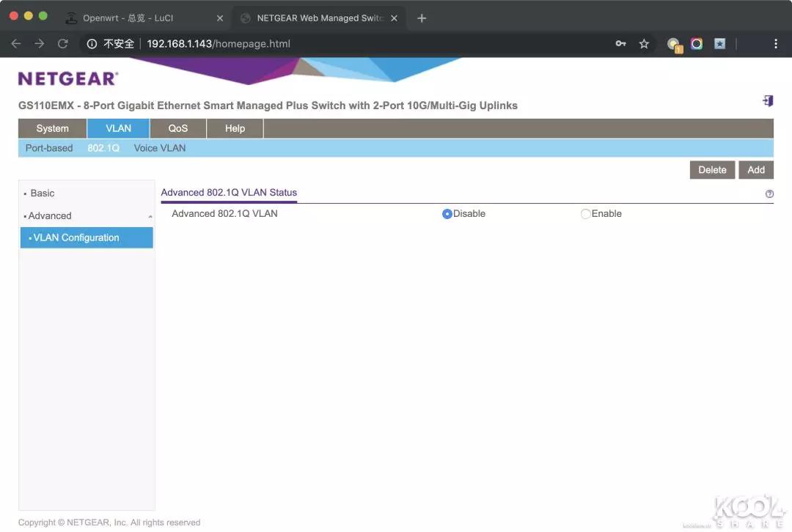Open Chrome three-dot menu

pos(776,44)
